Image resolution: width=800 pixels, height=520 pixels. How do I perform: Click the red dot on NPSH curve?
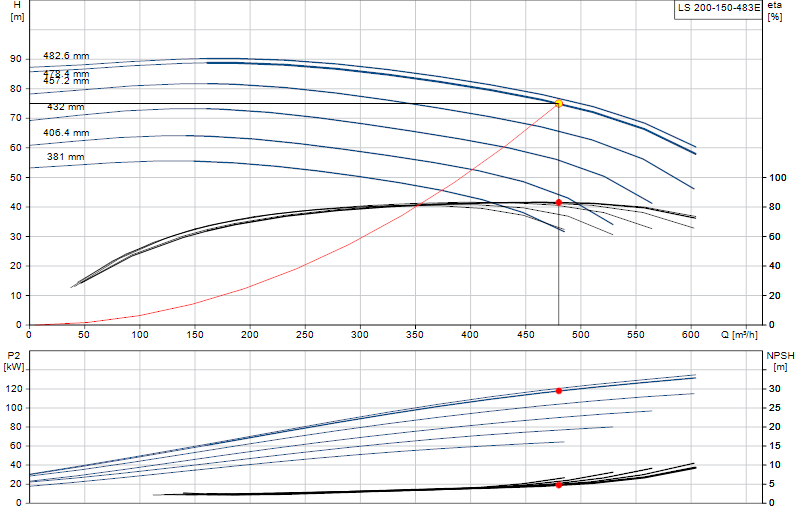coord(559,485)
